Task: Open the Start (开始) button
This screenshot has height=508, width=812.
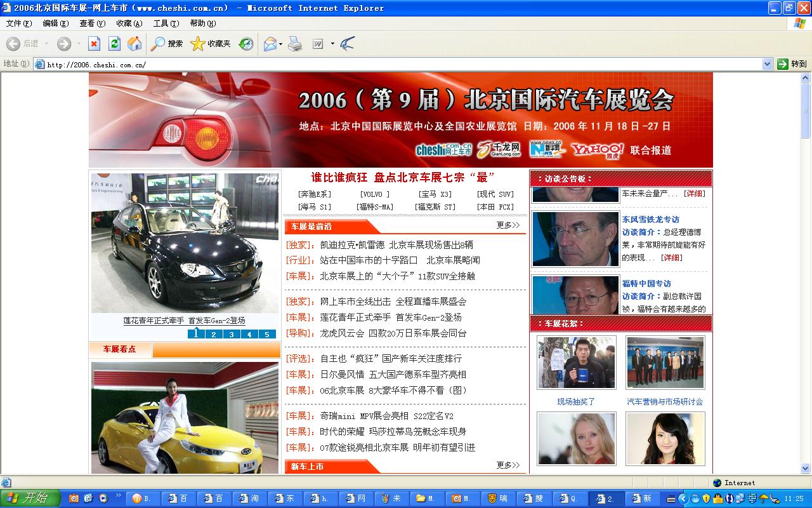Action: (30, 498)
